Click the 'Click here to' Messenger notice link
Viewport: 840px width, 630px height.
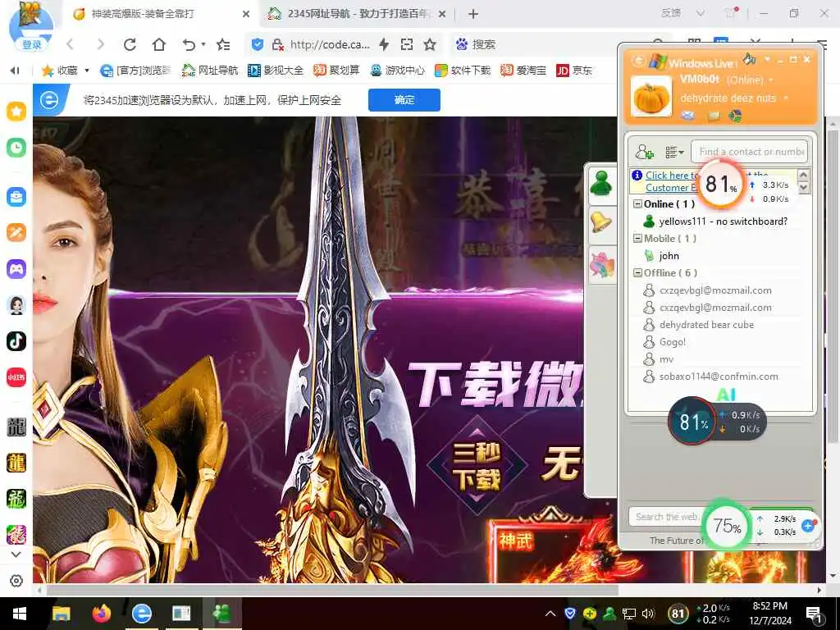click(x=671, y=176)
